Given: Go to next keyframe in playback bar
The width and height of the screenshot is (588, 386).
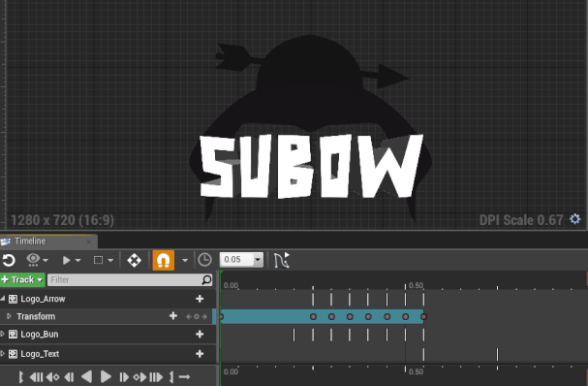Looking at the screenshot, I should pyautogui.click(x=139, y=376).
